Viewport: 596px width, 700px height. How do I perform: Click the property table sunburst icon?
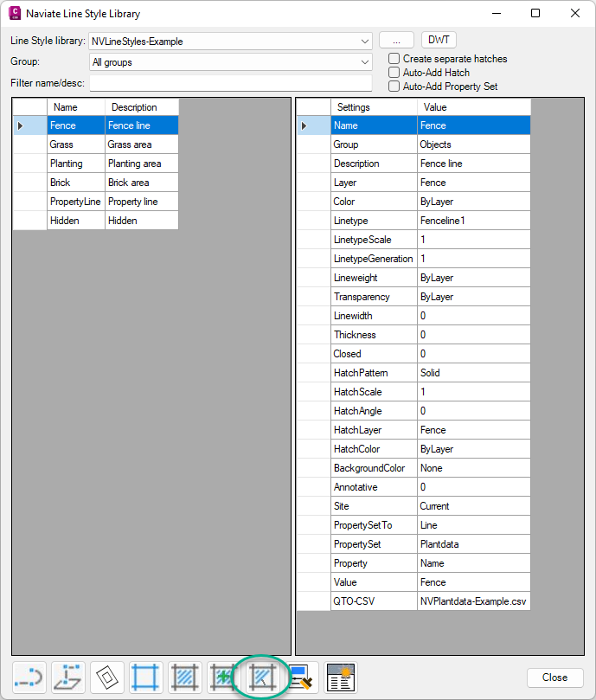pos(340,678)
